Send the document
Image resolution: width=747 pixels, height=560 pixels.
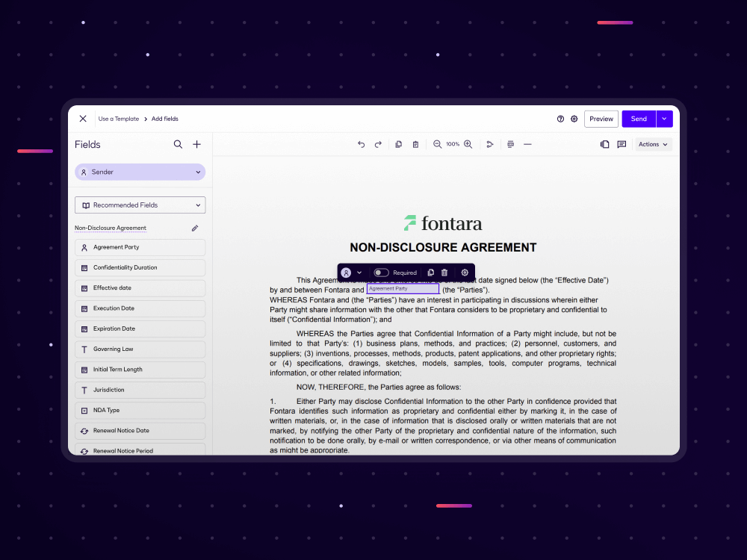pyautogui.click(x=638, y=119)
